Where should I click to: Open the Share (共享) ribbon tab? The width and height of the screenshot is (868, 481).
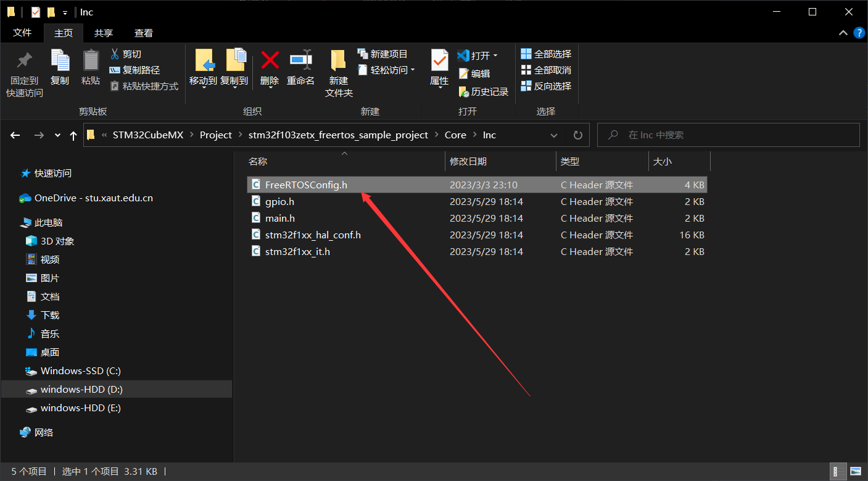103,33
